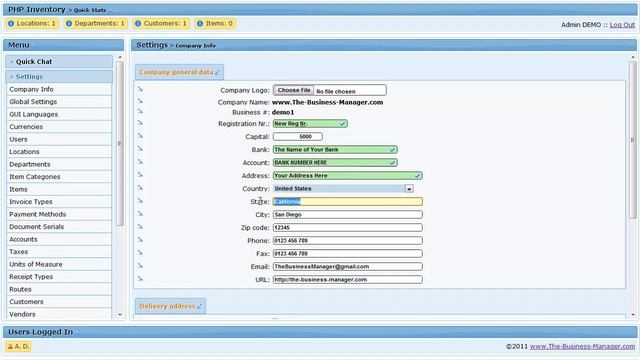Click the arrow icon next to URL row
Image resolution: width=640 pixels, height=360 pixels.
(x=140, y=279)
